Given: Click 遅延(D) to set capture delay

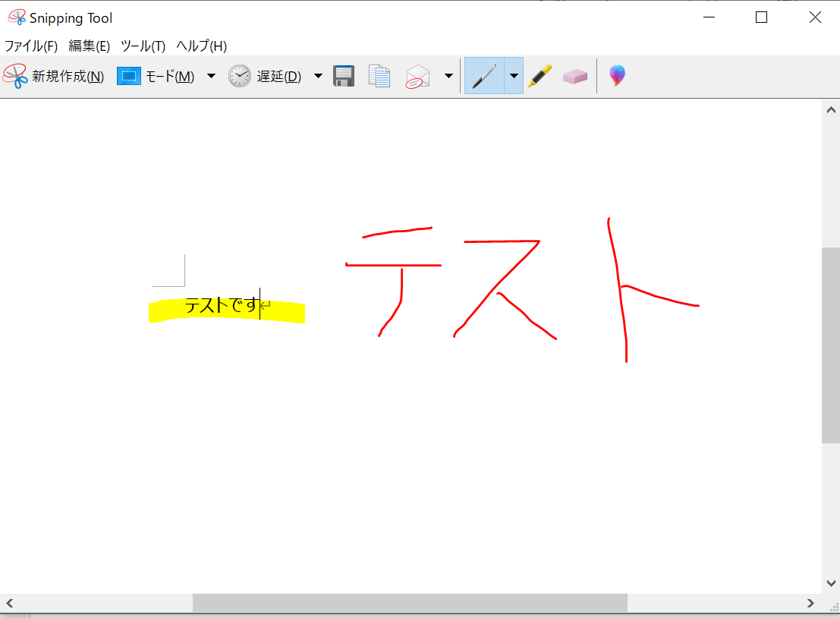Looking at the screenshot, I should pyautogui.click(x=280, y=76).
